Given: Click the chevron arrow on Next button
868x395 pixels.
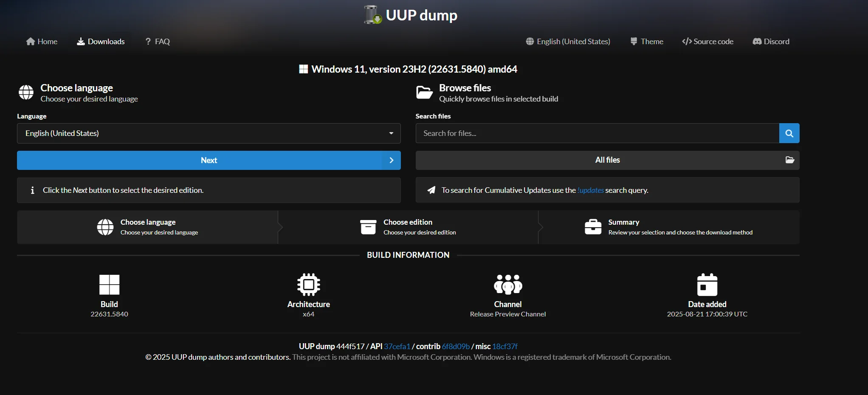Looking at the screenshot, I should point(392,160).
